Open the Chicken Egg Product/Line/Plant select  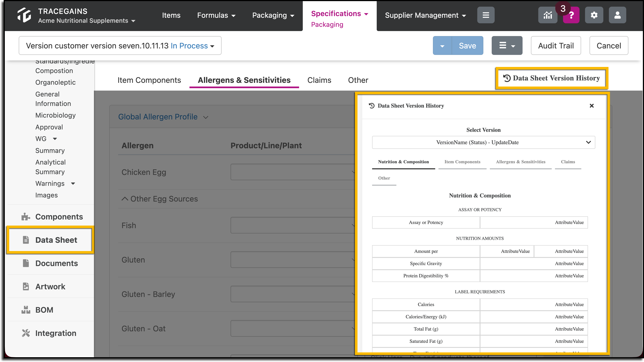pos(292,172)
